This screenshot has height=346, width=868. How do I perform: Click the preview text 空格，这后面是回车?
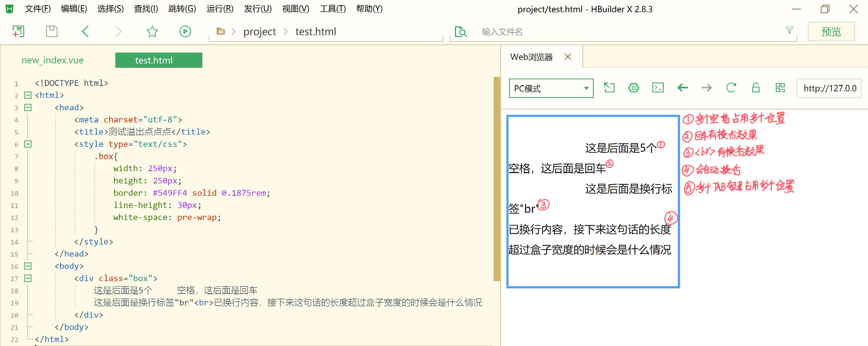(557, 168)
